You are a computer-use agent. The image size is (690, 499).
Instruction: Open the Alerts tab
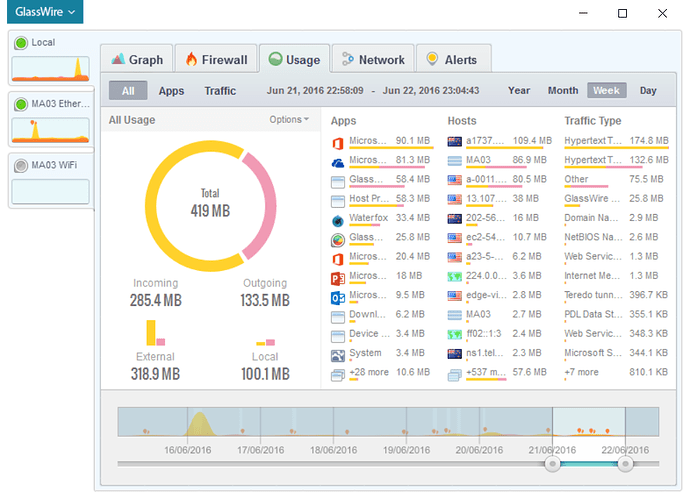(x=452, y=60)
